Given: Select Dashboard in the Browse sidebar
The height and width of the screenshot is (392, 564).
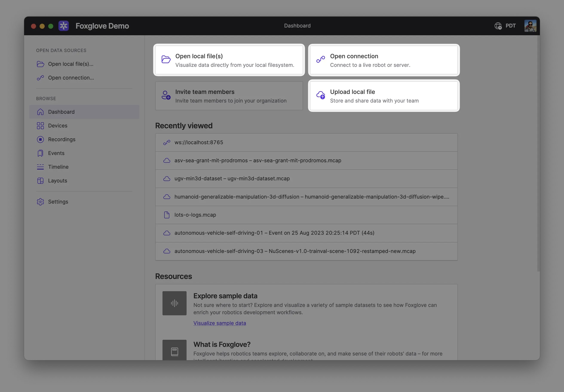Looking at the screenshot, I should tap(61, 112).
